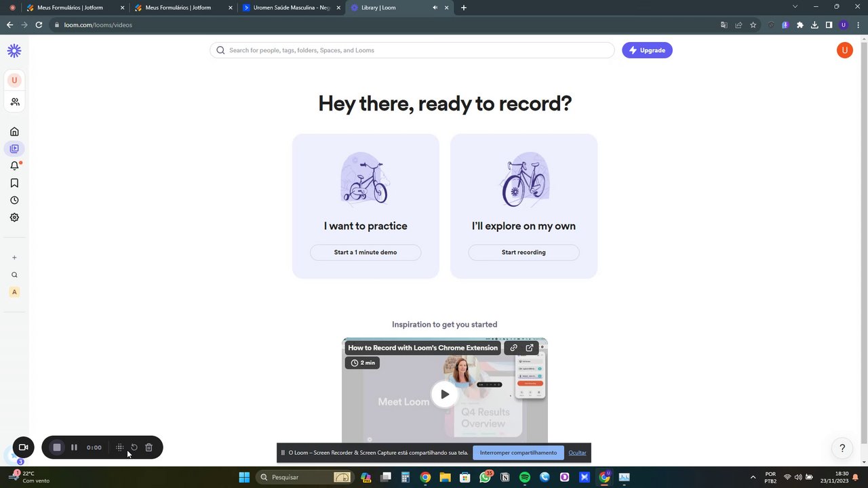Click the magnifier icon in the sidebar
This screenshot has width=868, height=488.
(x=14, y=275)
